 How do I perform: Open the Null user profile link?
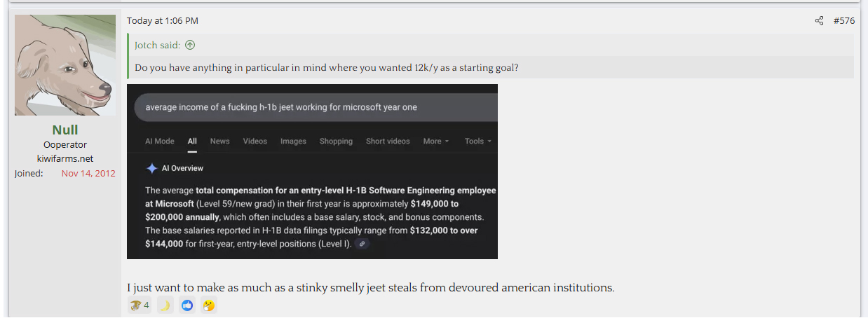[65, 130]
